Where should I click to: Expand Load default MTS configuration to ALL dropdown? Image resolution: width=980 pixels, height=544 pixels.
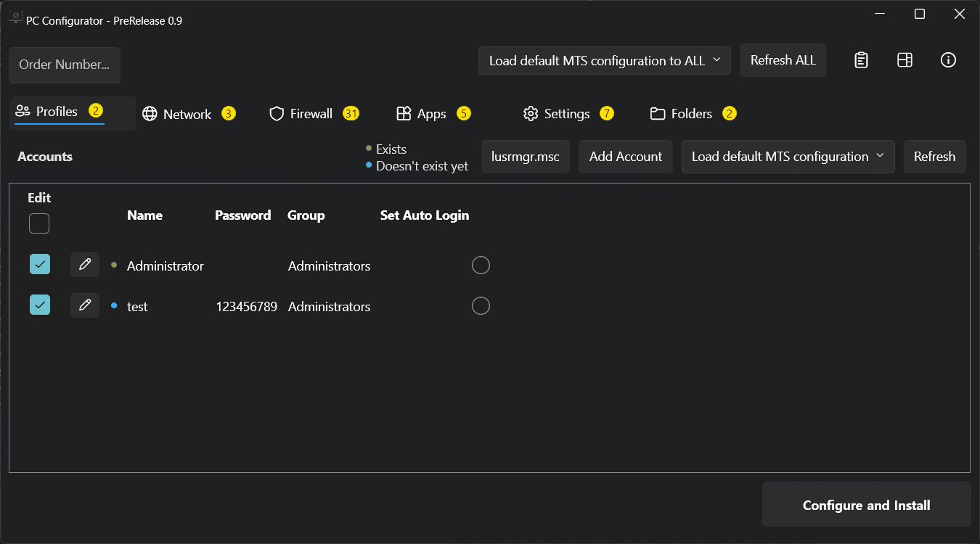click(604, 60)
